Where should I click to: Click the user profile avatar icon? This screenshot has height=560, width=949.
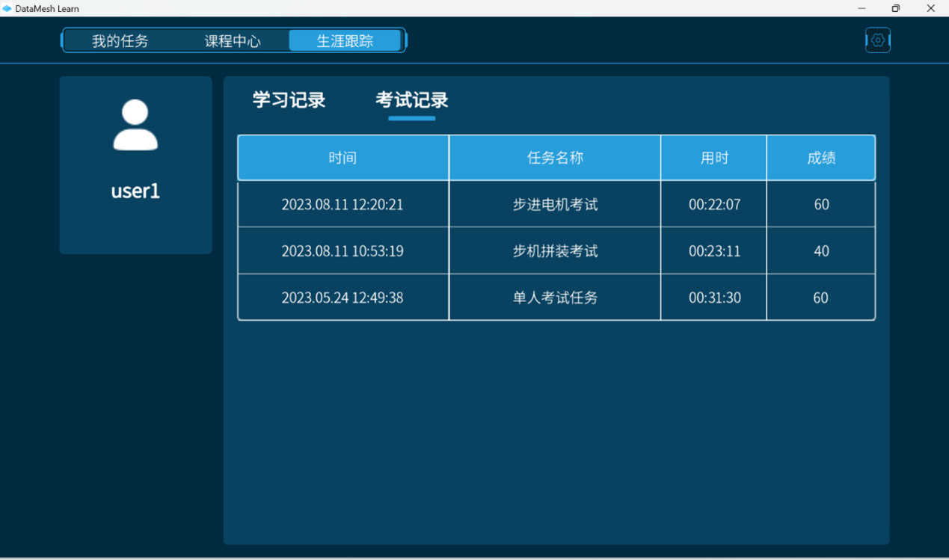(135, 126)
